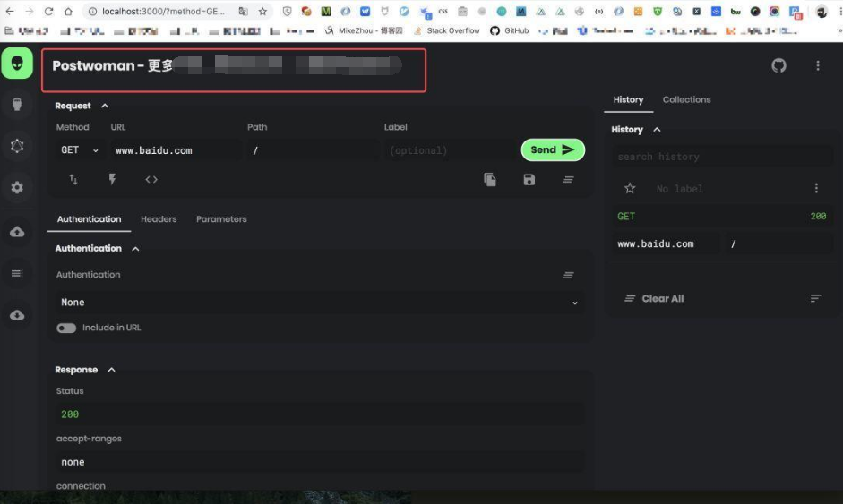The height and width of the screenshot is (504, 843).
Task: Send the request
Action: (553, 149)
